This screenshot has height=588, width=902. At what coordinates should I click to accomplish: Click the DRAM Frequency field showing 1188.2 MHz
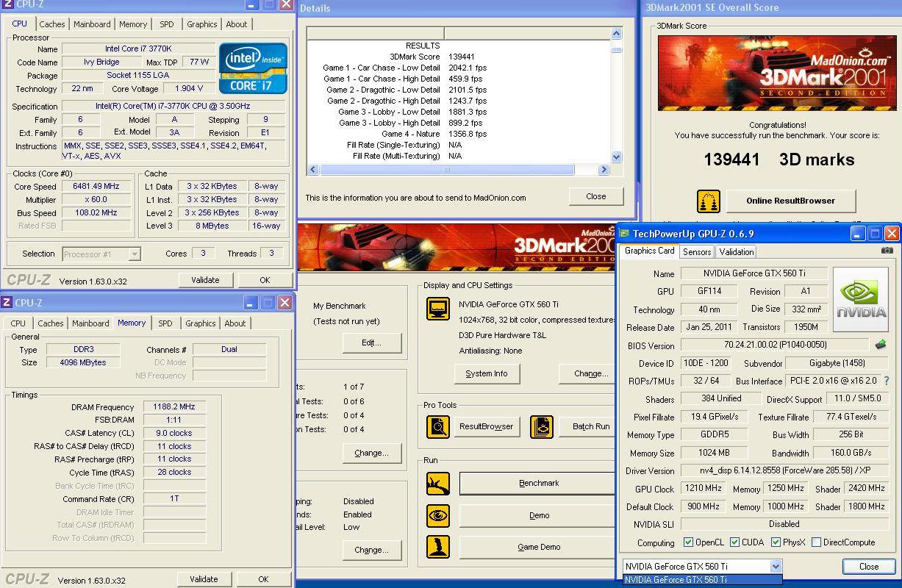click(x=174, y=407)
